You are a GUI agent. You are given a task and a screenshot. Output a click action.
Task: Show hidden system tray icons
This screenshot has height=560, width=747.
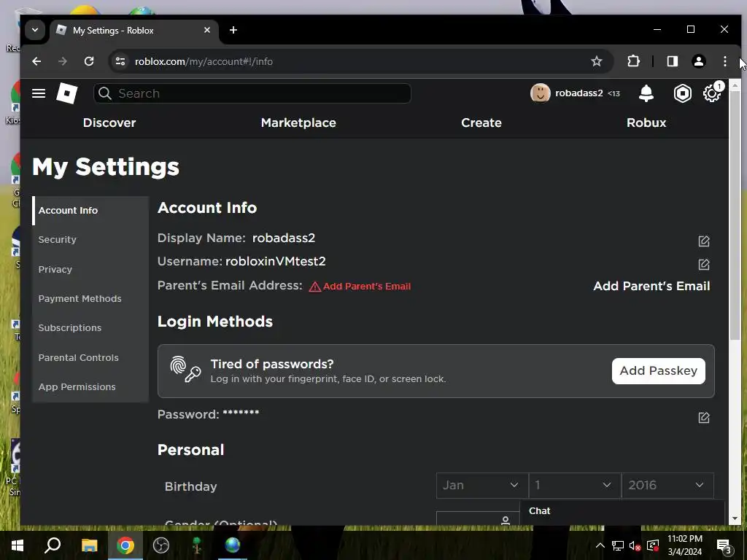point(600,545)
